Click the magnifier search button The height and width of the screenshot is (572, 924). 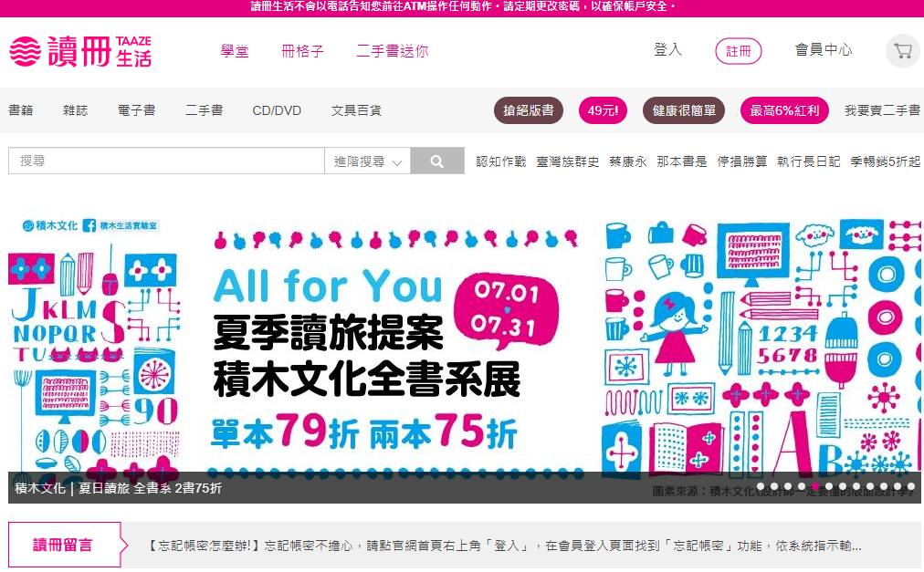tap(437, 161)
